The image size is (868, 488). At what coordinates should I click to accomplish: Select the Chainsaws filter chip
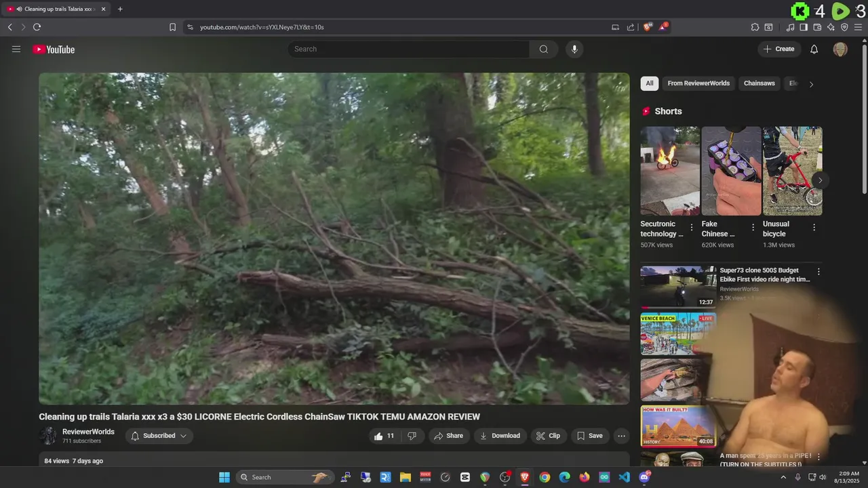(x=759, y=83)
